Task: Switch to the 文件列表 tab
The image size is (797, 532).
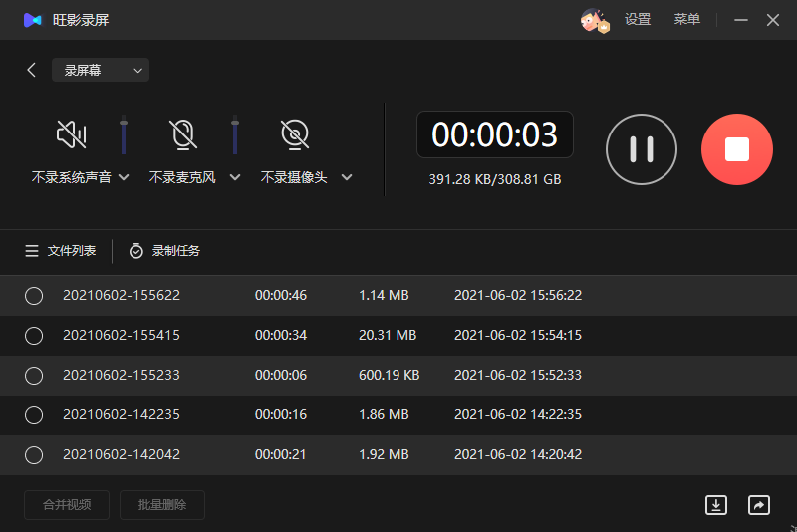Action: pos(60,251)
